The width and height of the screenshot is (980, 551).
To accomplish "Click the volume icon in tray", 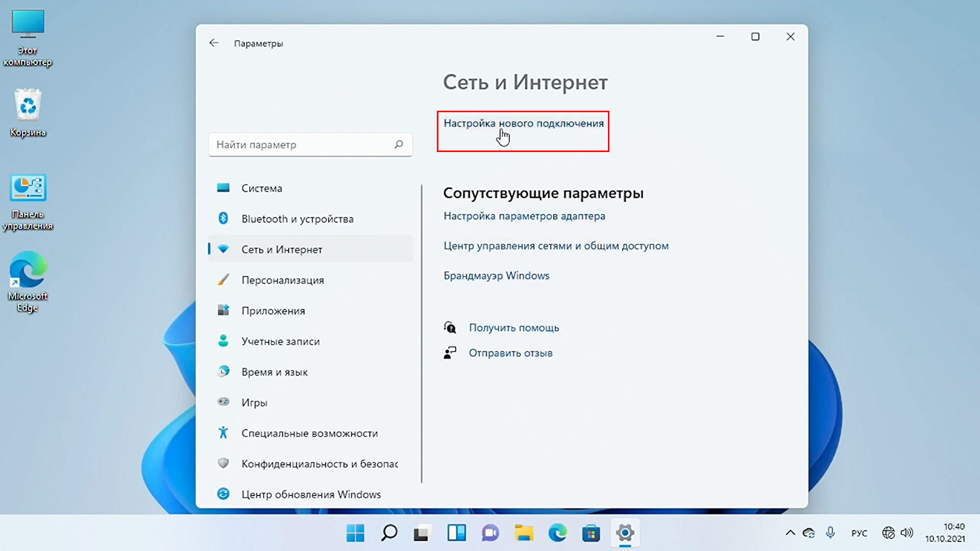I will 906,533.
